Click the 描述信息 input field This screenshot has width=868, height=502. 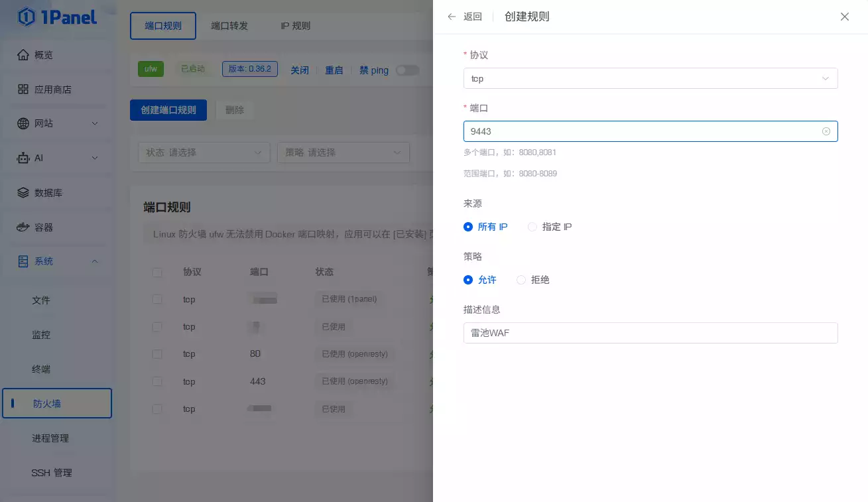[x=650, y=333]
